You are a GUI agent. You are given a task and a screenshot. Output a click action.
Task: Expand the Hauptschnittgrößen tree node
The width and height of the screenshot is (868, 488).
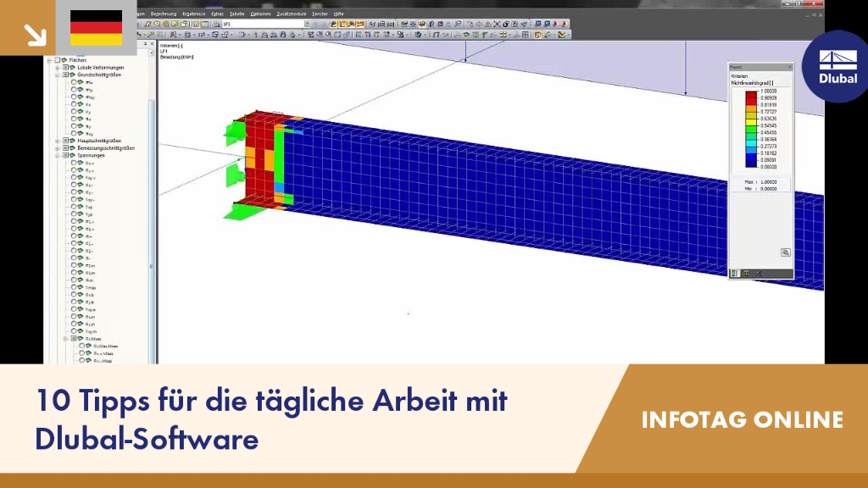tap(58, 141)
